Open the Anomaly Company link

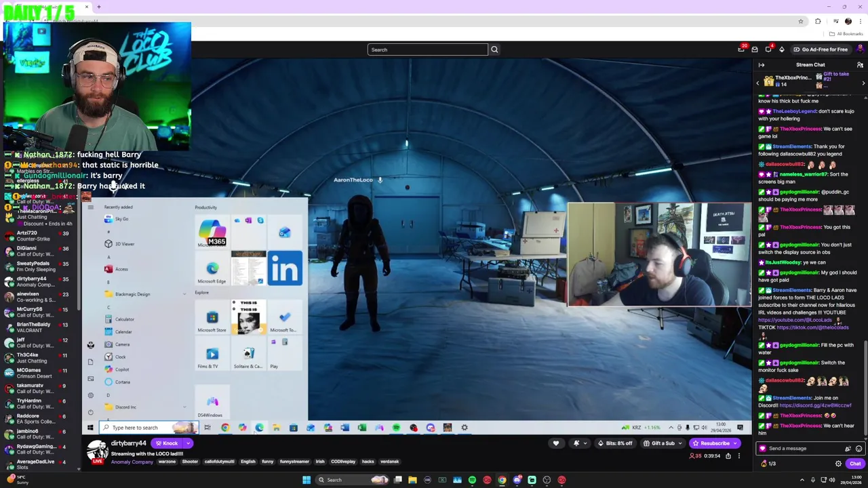(x=132, y=462)
